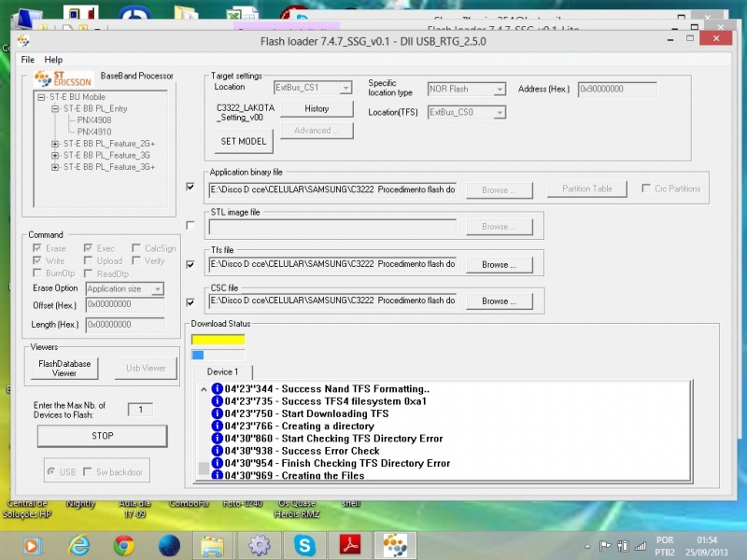Toggle the Erase command checkbox
Viewport: 747px width, 560px height.
click(36, 248)
